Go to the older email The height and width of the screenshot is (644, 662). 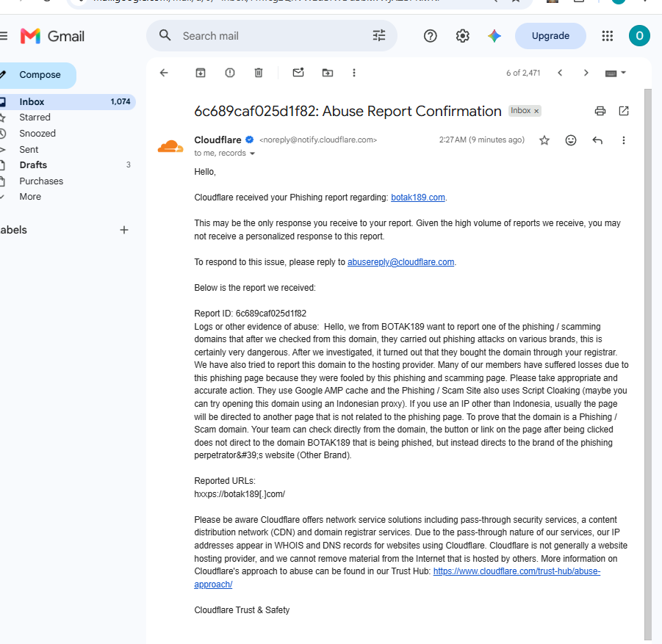586,73
